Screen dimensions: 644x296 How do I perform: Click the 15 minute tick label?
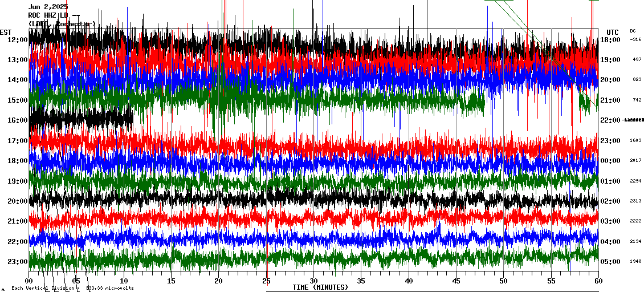coord(171,281)
